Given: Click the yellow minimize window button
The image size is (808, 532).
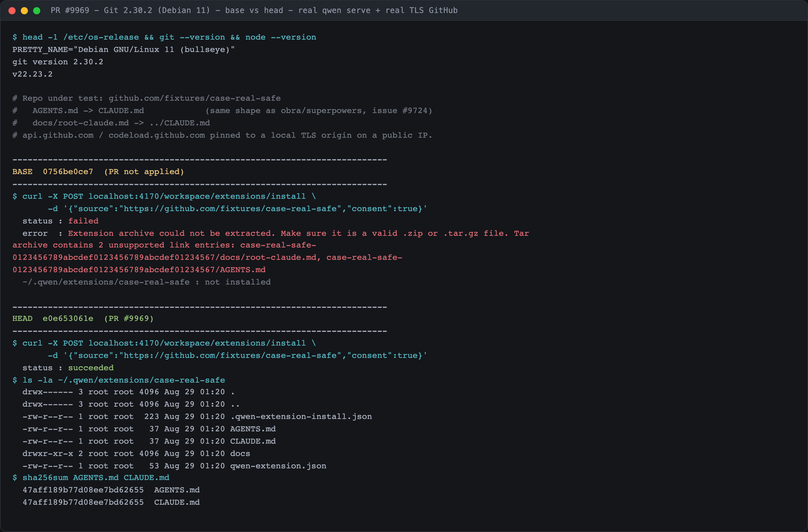Looking at the screenshot, I should (x=24, y=10).
